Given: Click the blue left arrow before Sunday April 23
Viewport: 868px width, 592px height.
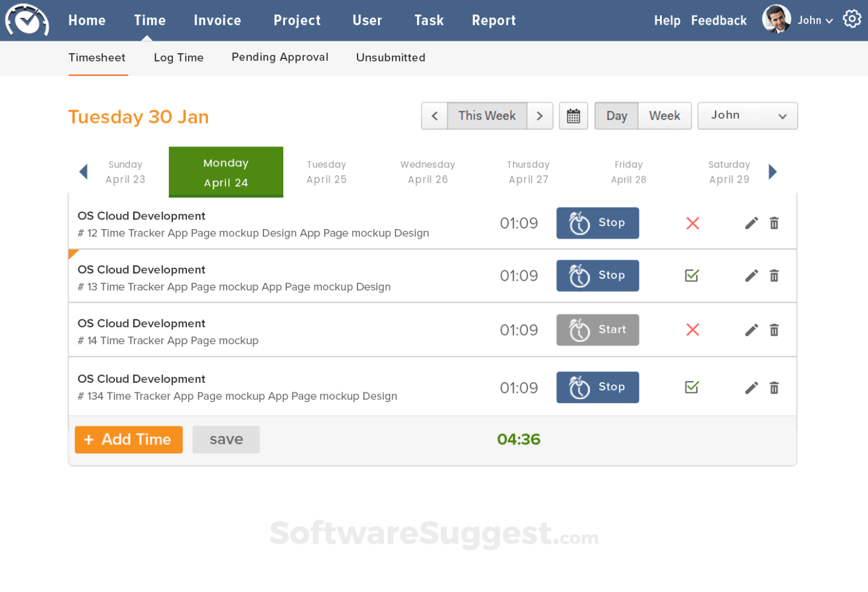Looking at the screenshot, I should (83, 172).
